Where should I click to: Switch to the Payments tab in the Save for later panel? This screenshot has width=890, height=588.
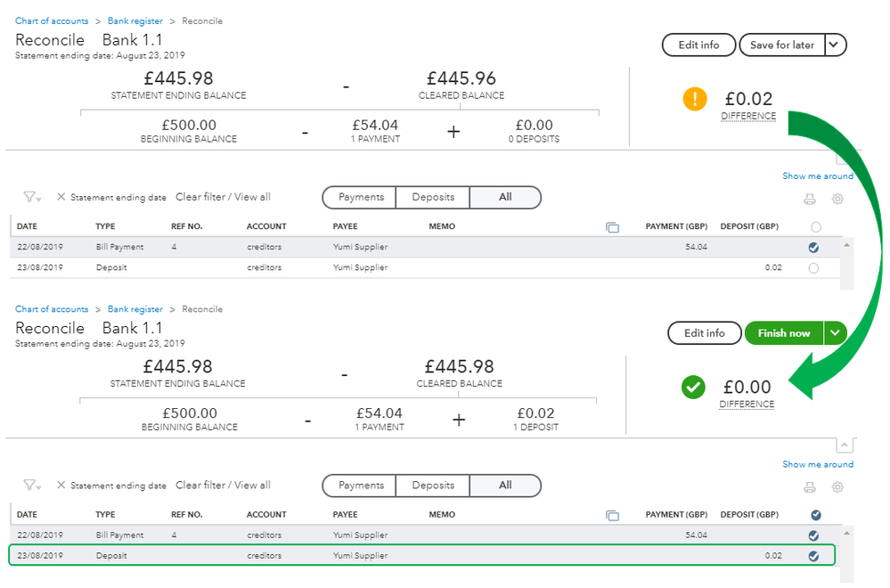pos(361,197)
